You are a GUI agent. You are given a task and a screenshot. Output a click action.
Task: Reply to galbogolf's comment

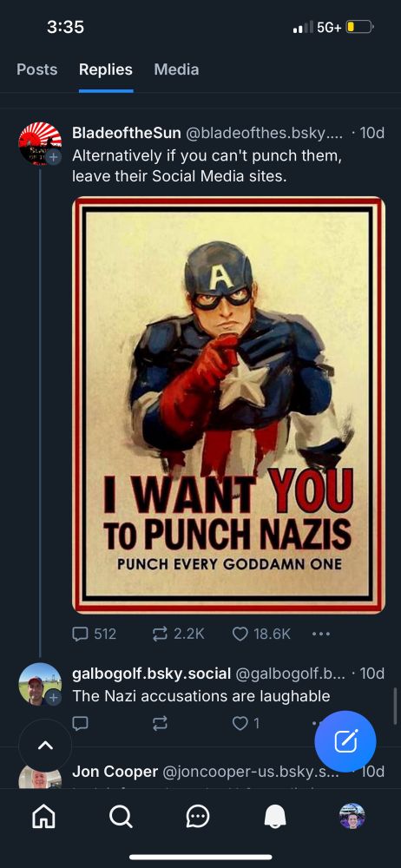point(81,723)
